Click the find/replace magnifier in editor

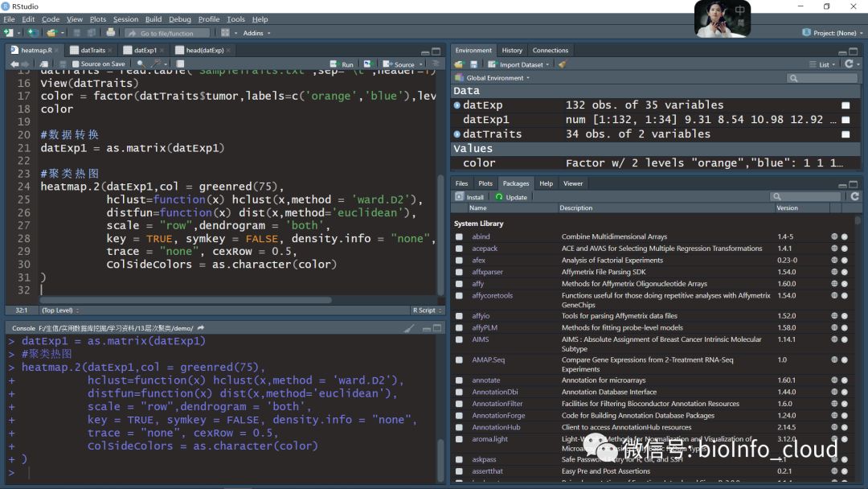click(141, 64)
